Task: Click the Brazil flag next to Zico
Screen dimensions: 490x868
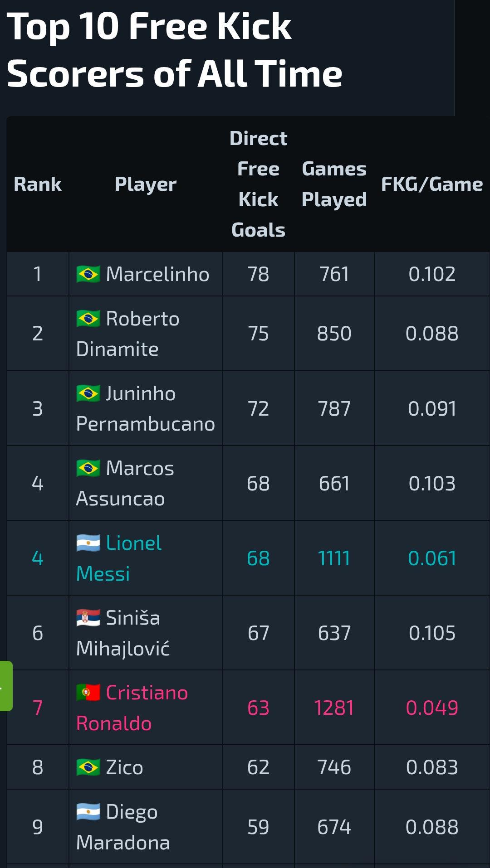Action: click(88, 767)
